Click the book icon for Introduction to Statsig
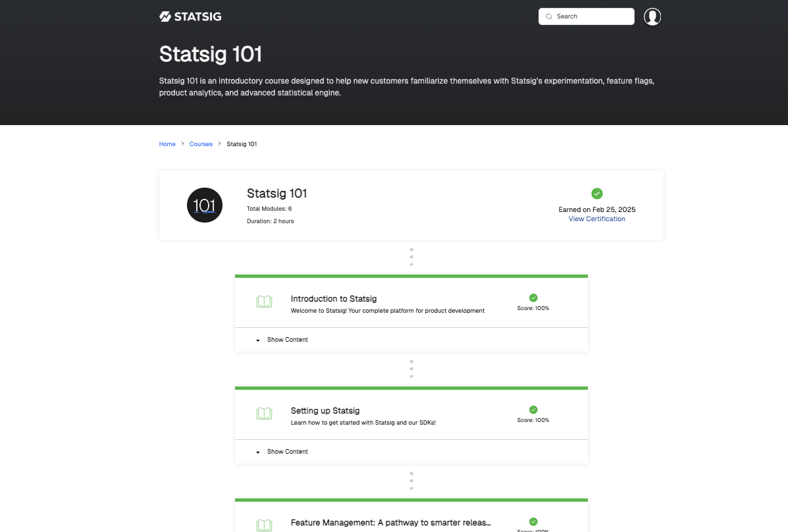This screenshot has width=788, height=532. coord(264,302)
